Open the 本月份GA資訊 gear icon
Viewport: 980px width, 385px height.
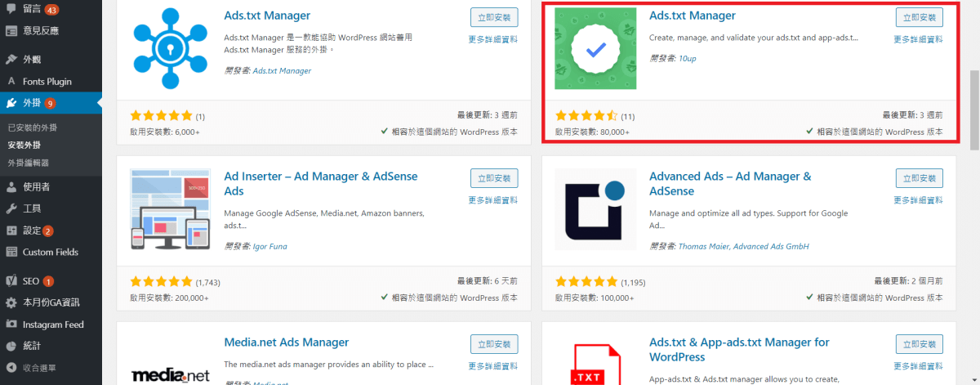click(x=11, y=302)
